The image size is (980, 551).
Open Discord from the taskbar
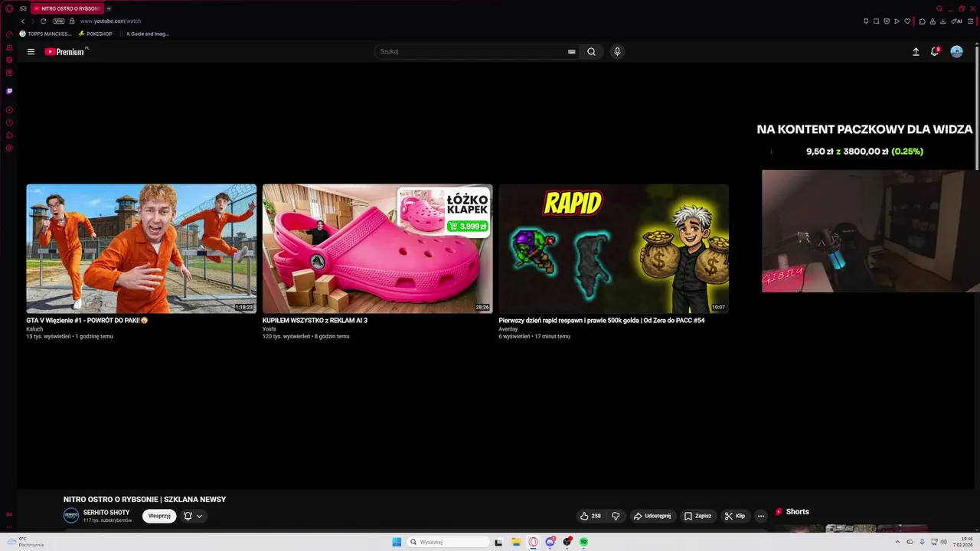pos(550,542)
